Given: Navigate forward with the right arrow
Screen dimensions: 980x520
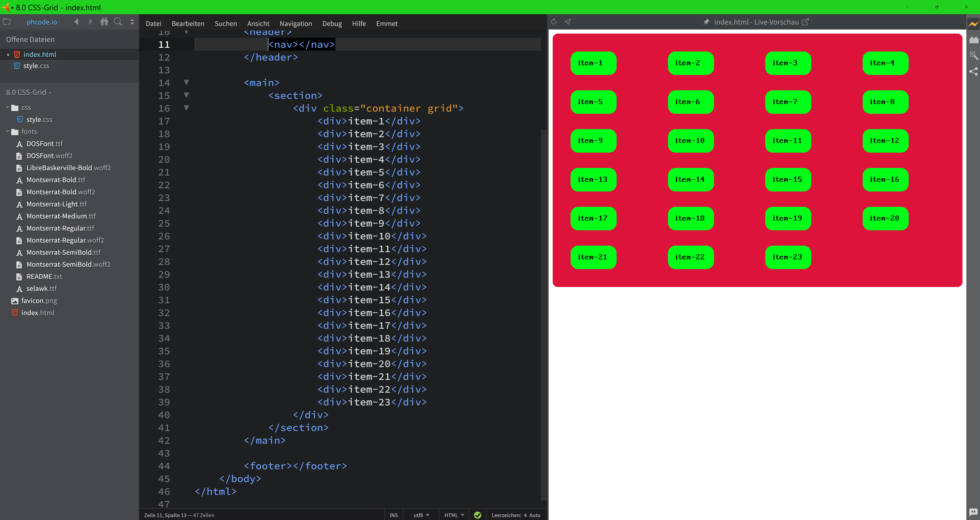Looking at the screenshot, I should tap(90, 22).
